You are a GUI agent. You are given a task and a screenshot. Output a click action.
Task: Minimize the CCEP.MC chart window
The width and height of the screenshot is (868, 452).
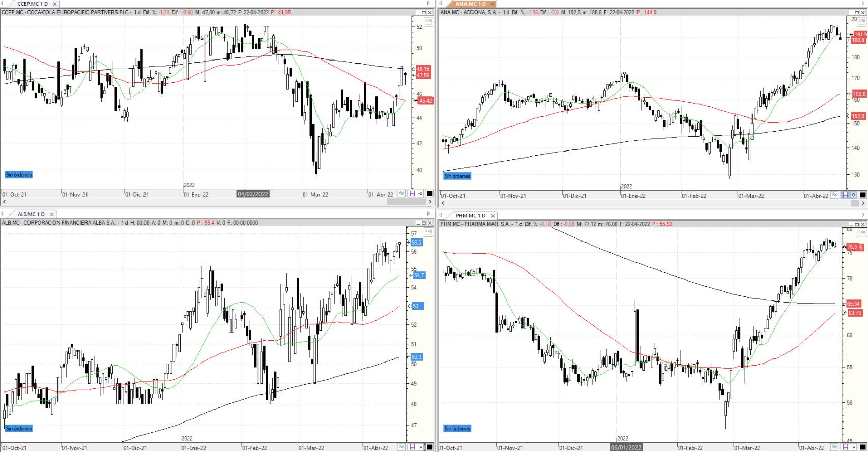[418, 12]
